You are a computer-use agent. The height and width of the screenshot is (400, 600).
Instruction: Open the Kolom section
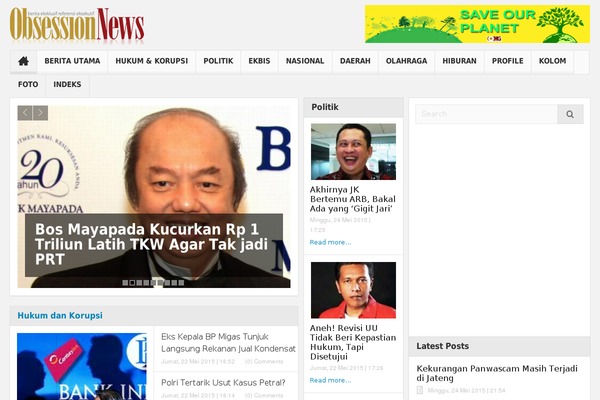pyautogui.click(x=552, y=61)
